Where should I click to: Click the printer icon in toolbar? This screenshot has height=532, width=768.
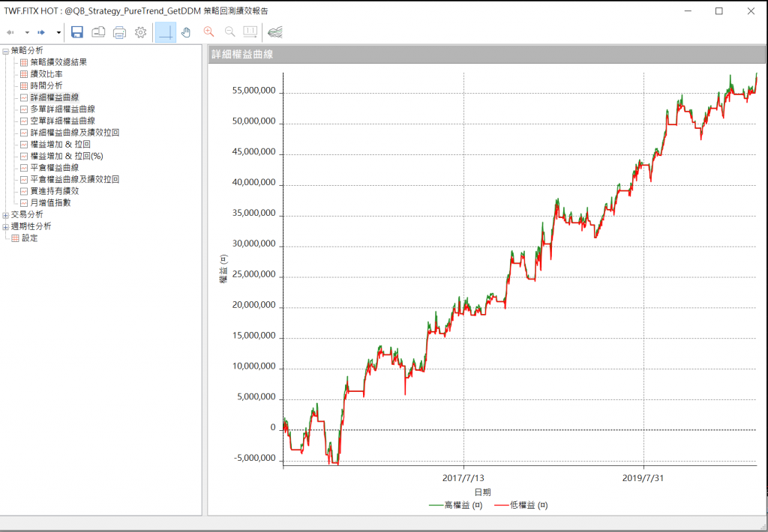[119, 32]
